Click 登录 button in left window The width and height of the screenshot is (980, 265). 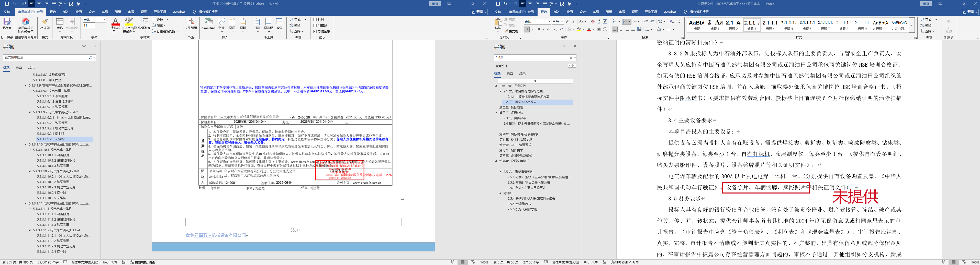(x=435, y=4)
